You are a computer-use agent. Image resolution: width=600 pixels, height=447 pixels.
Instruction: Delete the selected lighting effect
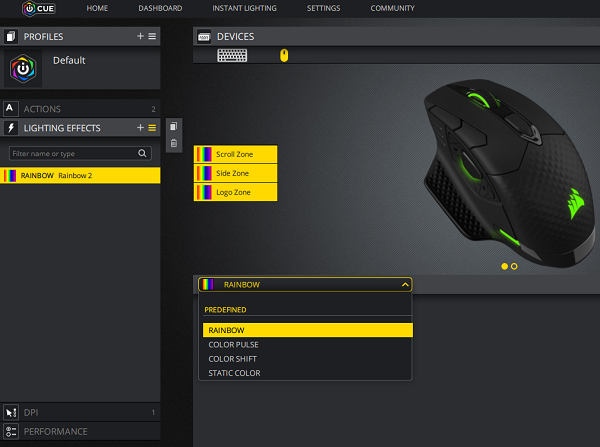pyautogui.click(x=174, y=143)
